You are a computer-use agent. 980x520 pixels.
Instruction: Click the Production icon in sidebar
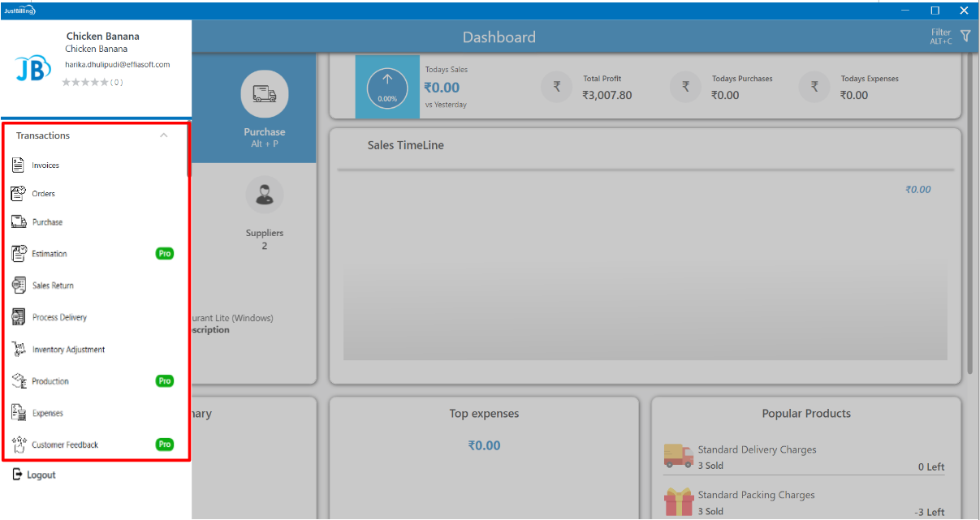[x=19, y=381]
